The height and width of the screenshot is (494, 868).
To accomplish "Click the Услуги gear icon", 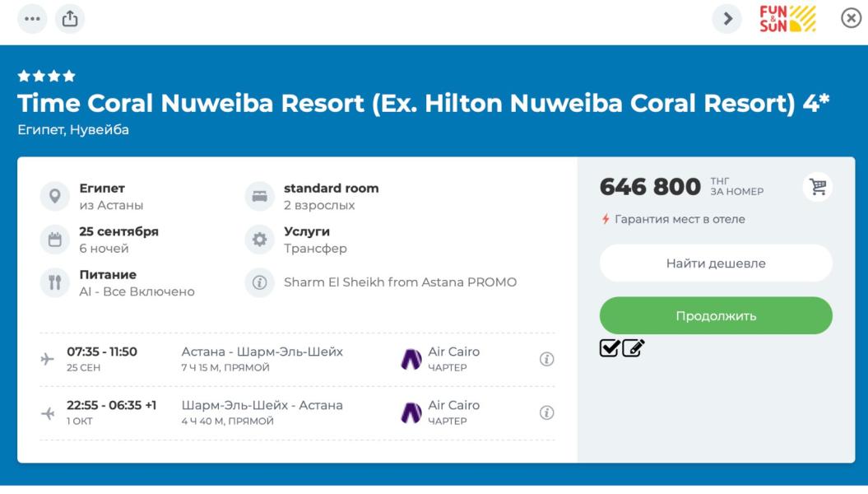I will tap(259, 240).
